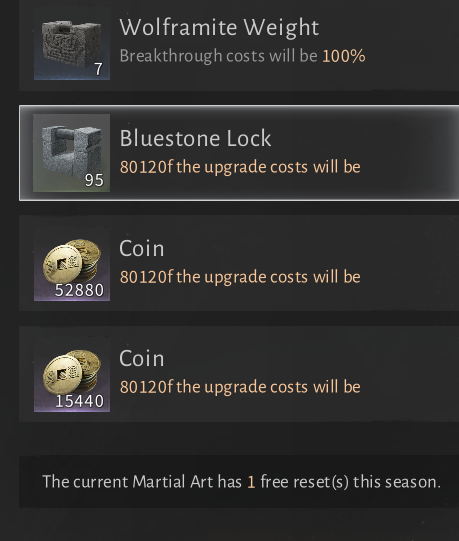The height and width of the screenshot is (541, 459).
Task: Click the Coin title above 52880 row
Action: (x=141, y=248)
